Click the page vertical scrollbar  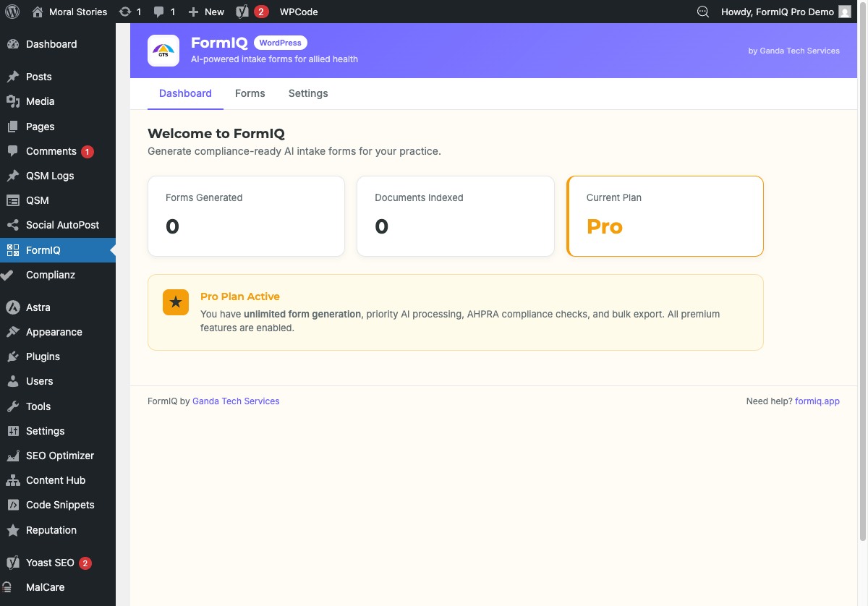pos(862,282)
